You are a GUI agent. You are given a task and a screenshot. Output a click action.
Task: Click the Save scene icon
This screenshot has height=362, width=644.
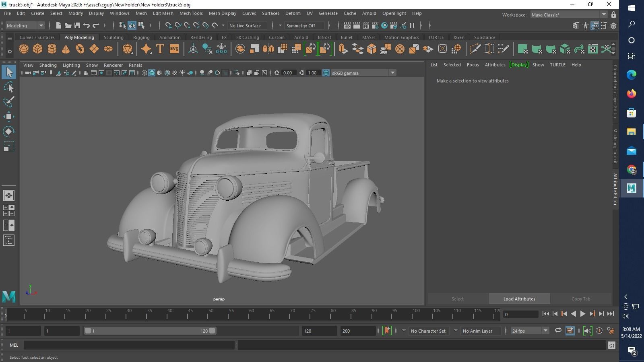[x=77, y=26]
